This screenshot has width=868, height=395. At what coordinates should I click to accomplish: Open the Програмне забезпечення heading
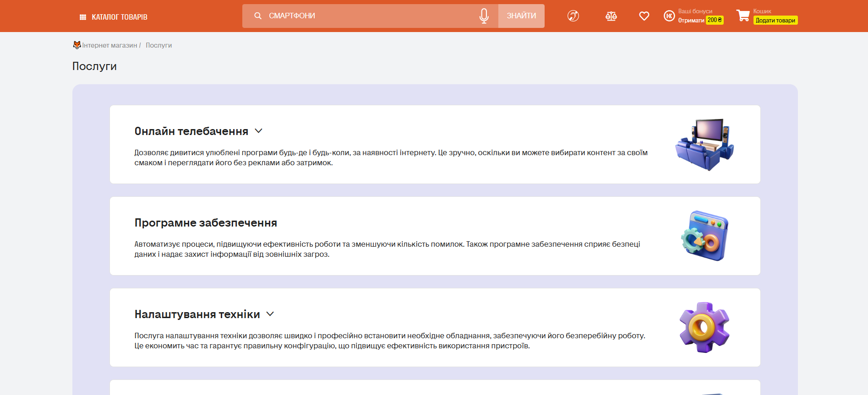[x=206, y=223]
